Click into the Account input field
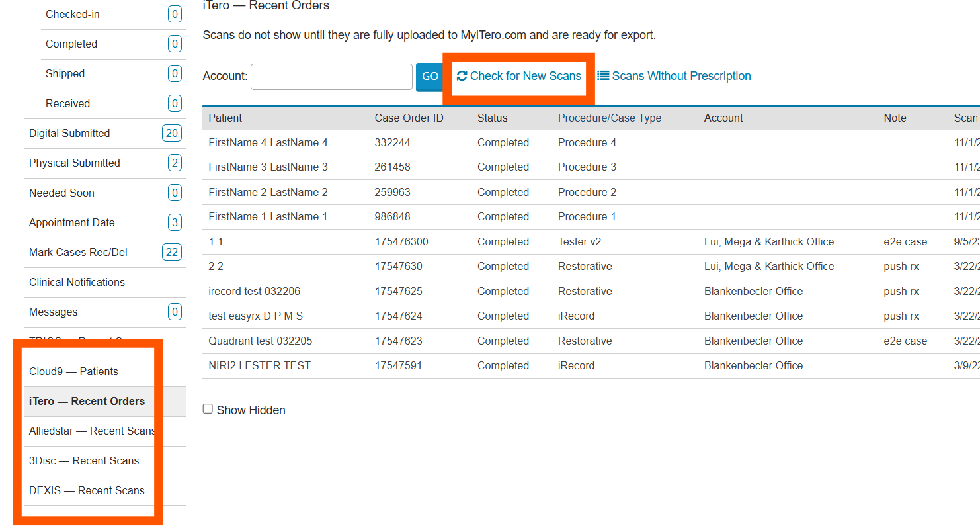The height and width of the screenshot is (526, 980). coord(331,77)
